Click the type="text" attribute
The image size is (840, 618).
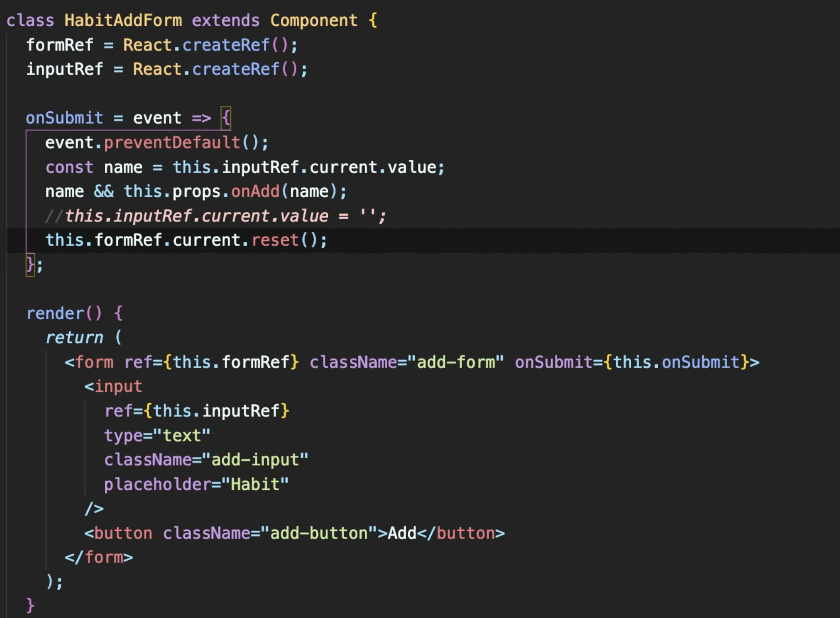point(157,435)
